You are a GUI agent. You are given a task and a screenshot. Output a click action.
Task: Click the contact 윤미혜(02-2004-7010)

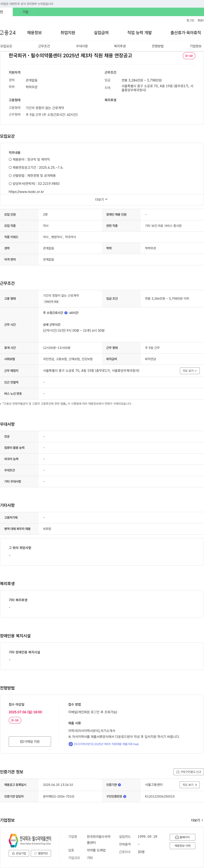[x=59, y=796]
